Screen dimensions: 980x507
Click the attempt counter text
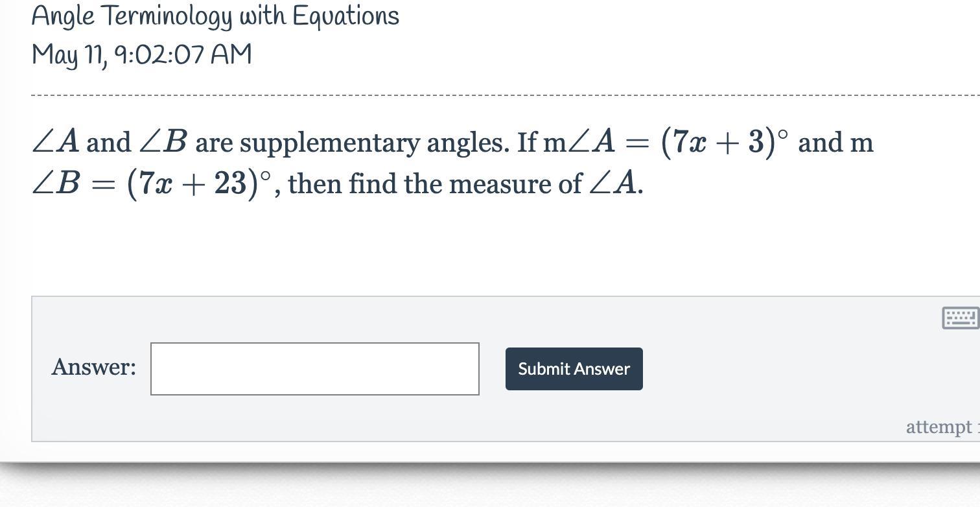pyautogui.click(x=942, y=427)
